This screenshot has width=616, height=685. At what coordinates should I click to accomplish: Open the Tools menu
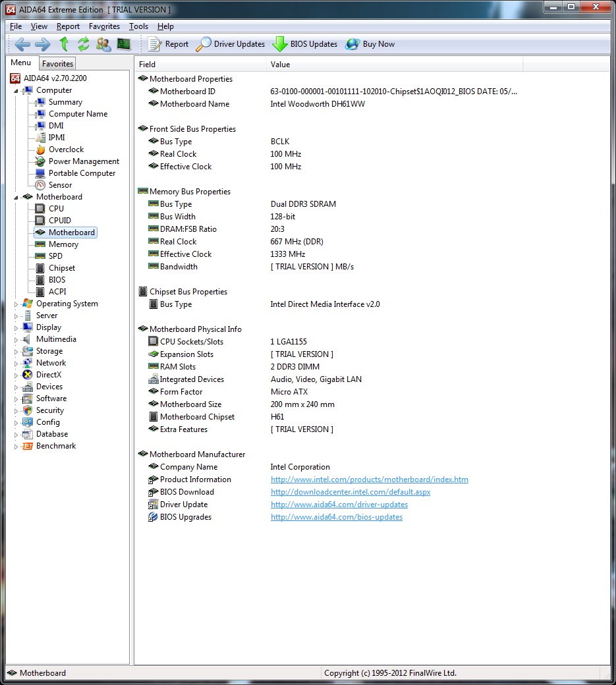(138, 26)
